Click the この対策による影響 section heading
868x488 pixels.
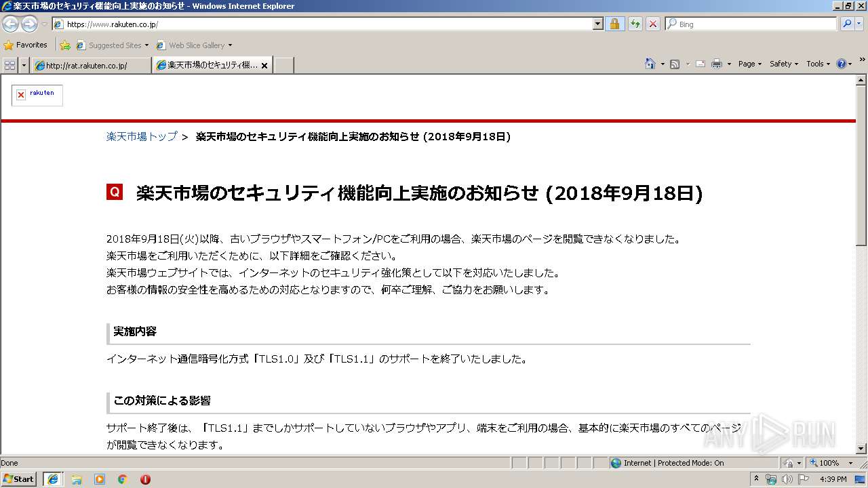coord(162,401)
